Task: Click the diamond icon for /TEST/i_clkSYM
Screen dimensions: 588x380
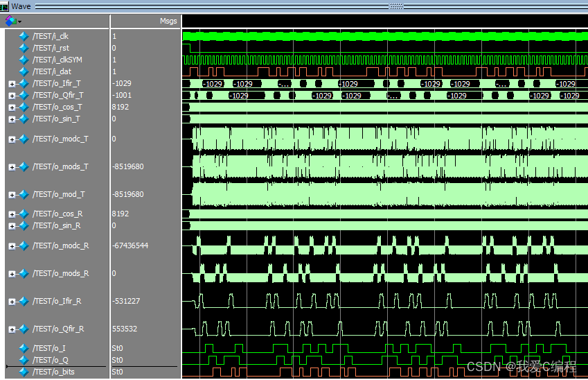Action: (x=24, y=60)
